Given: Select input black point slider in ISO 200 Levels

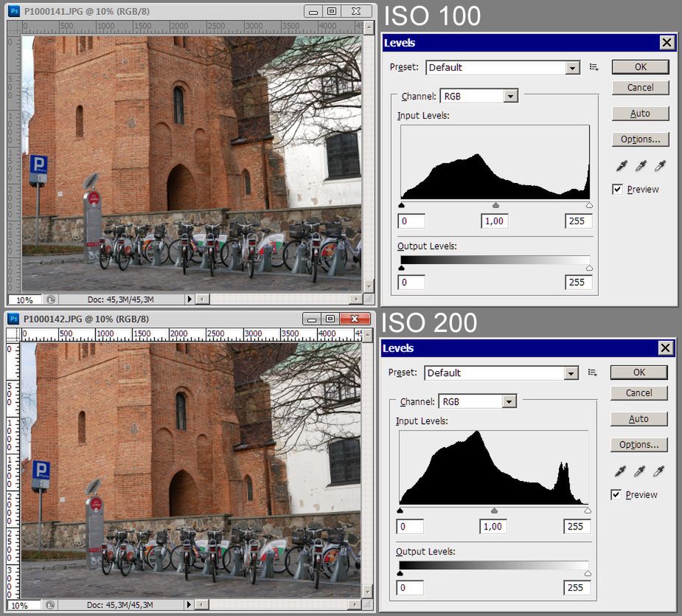Looking at the screenshot, I should (400, 511).
